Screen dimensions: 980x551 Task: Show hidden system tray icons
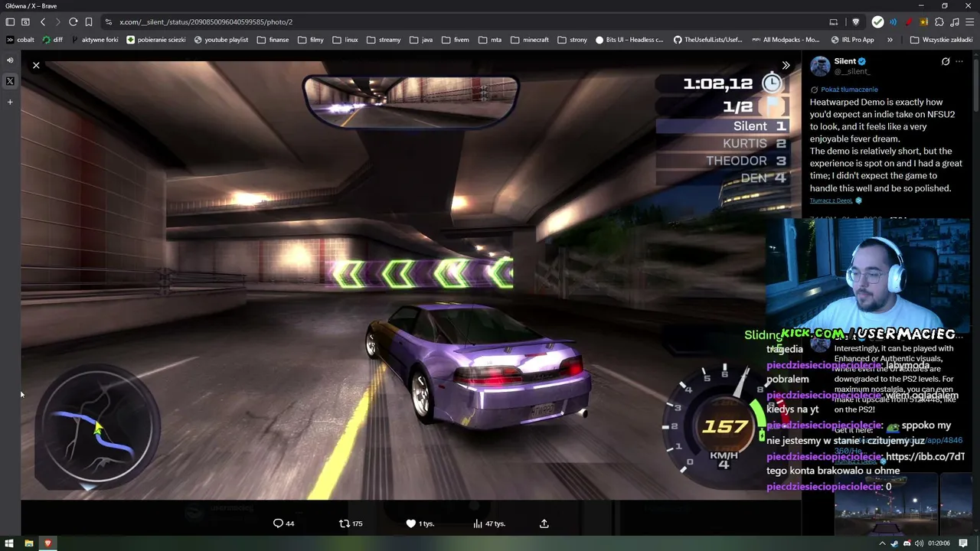882,543
